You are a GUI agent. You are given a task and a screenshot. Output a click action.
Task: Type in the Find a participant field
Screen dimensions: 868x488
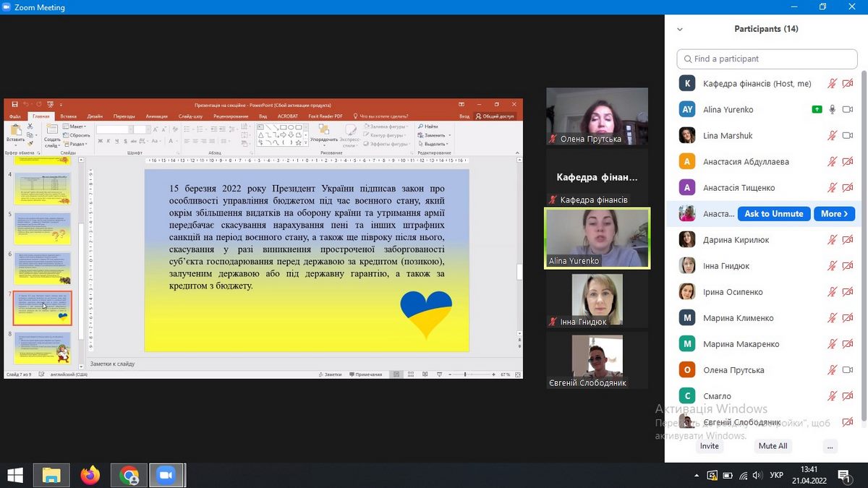767,59
